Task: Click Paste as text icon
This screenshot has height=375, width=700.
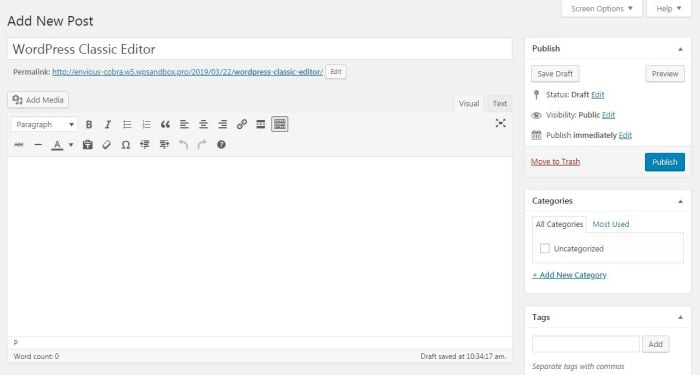Action: 88,145
